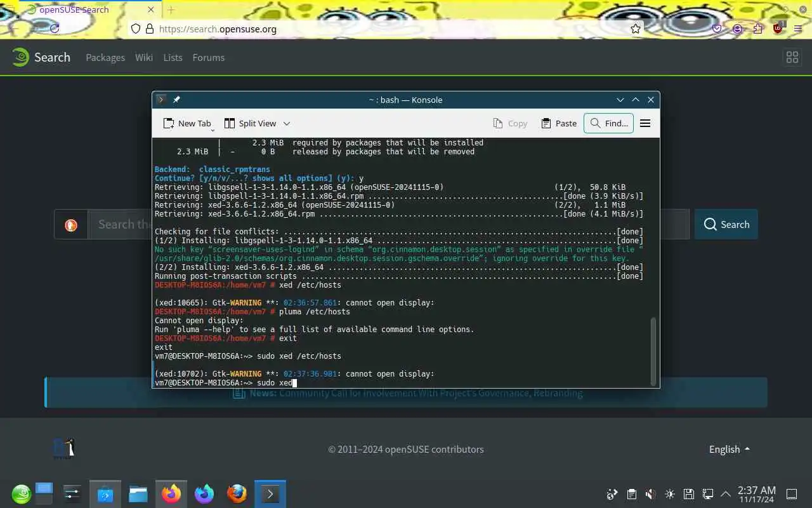
Task: Click the openSUSE chameleon logo
Action: (21, 57)
